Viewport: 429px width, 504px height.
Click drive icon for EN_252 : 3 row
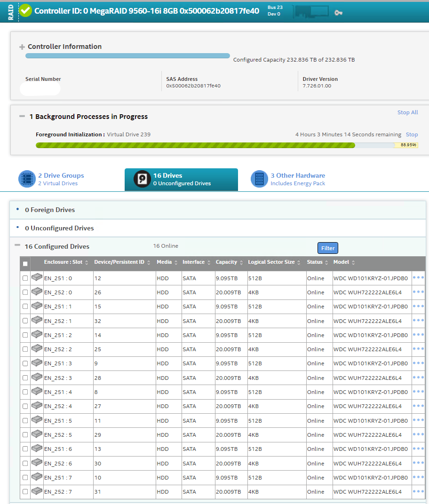37,377
